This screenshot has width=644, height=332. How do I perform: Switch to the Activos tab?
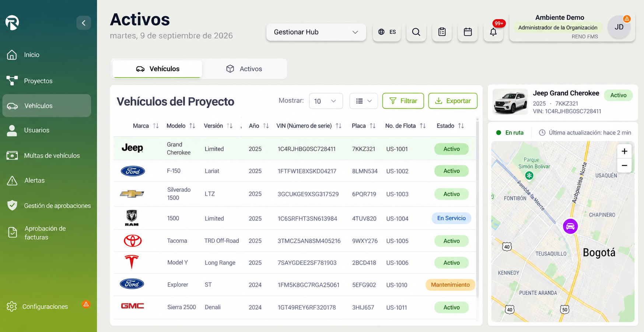[x=244, y=69]
